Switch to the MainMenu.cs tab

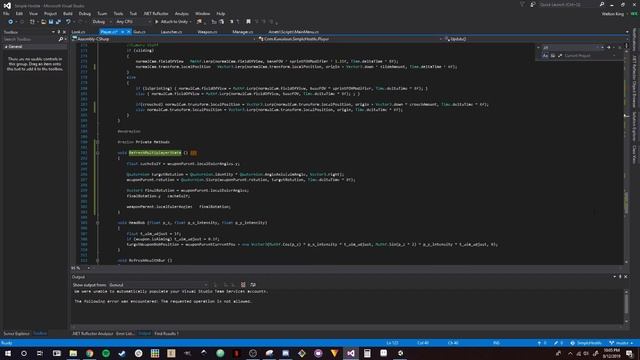point(293,32)
